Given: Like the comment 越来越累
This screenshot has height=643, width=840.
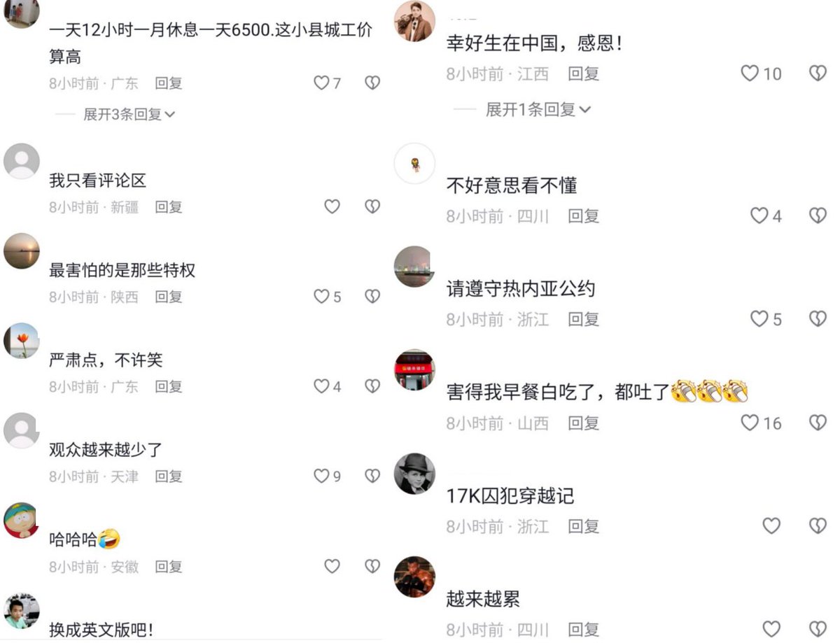Looking at the screenshot, I should tap(771, 628).
